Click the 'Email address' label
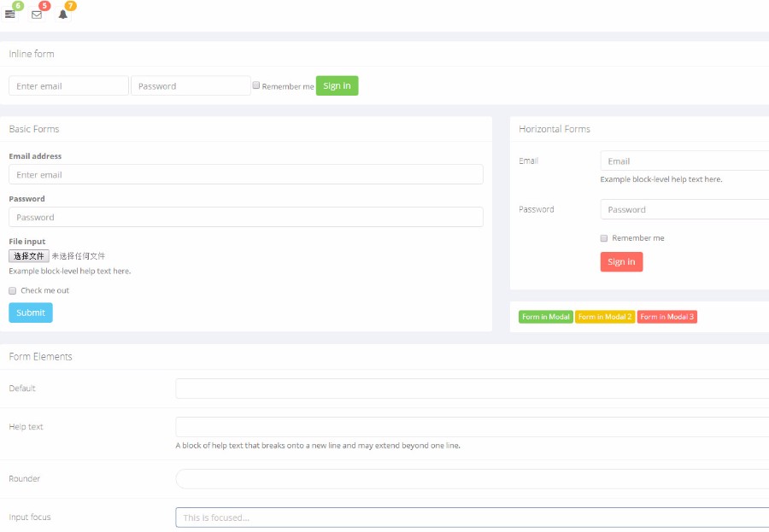The image size is (769, 532). point(35,156)
